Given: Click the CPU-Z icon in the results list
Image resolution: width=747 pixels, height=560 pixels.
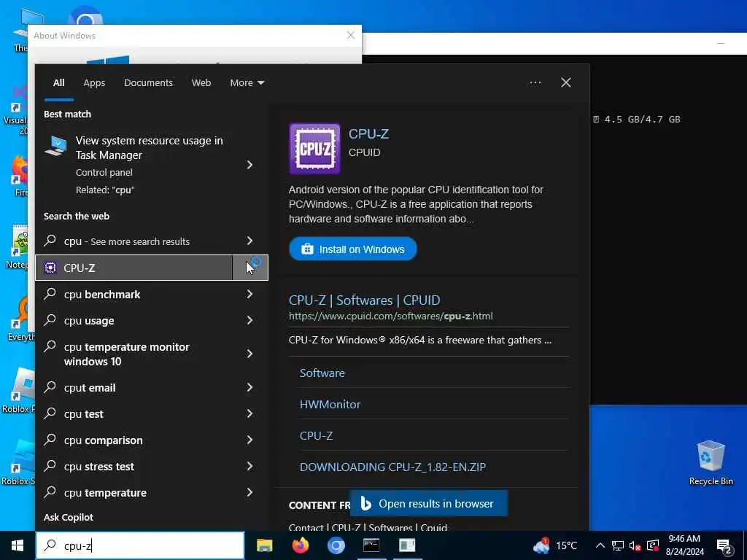Looking at the screenshot, I should click(50, 268).
